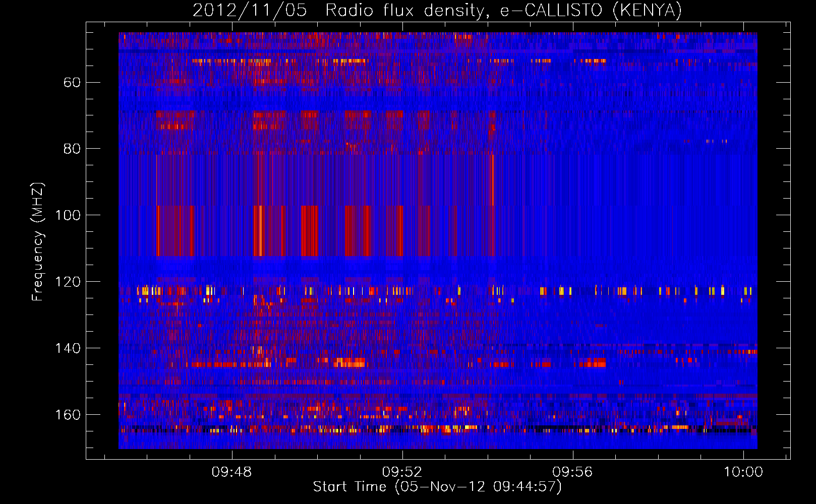Click the 09:48 time tick label
The height and width of the screenshot is (504, 816).
pos(232,472)
